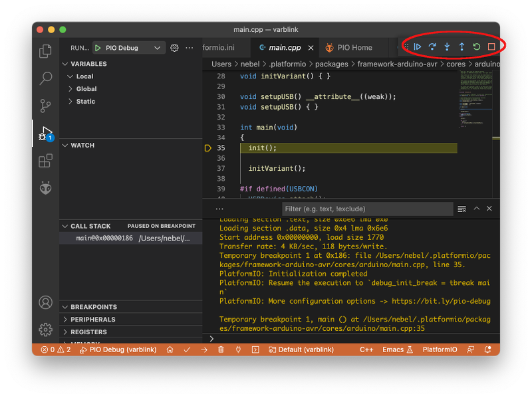Click the Users breadcrumb
This screenshot has width=532, height=398.
pos(221,64)
